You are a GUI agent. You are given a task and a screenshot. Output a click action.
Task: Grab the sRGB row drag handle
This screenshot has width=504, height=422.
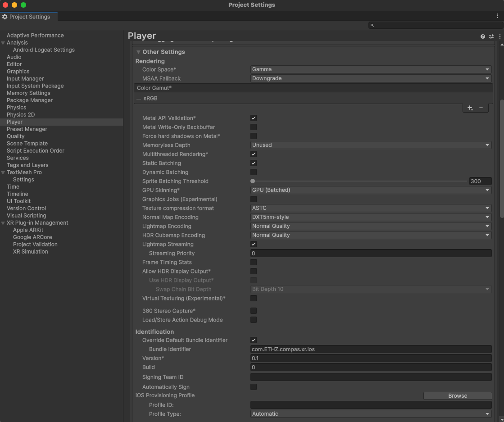pyautogui.click(x=139, y=99)
